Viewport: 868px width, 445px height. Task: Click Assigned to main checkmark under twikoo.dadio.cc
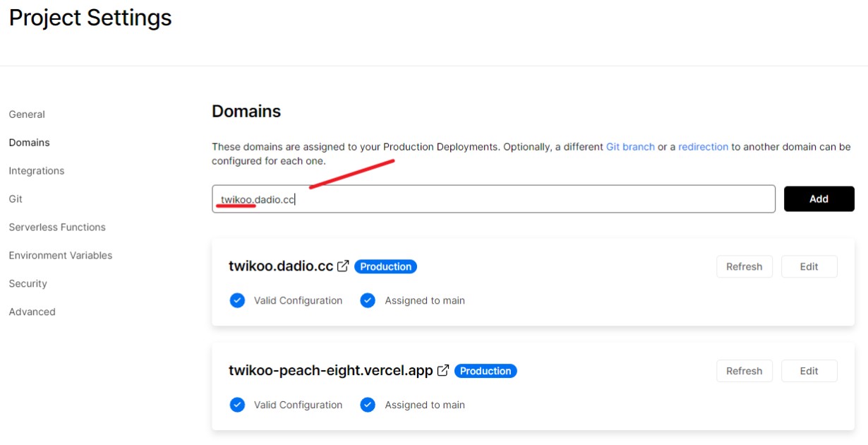(367, 300)
